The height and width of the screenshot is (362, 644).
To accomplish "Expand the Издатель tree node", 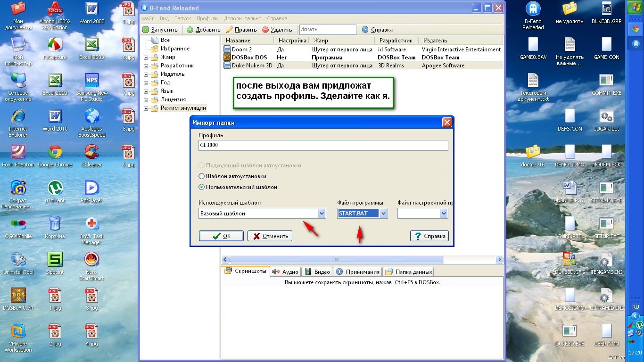I will click(146, 74).
